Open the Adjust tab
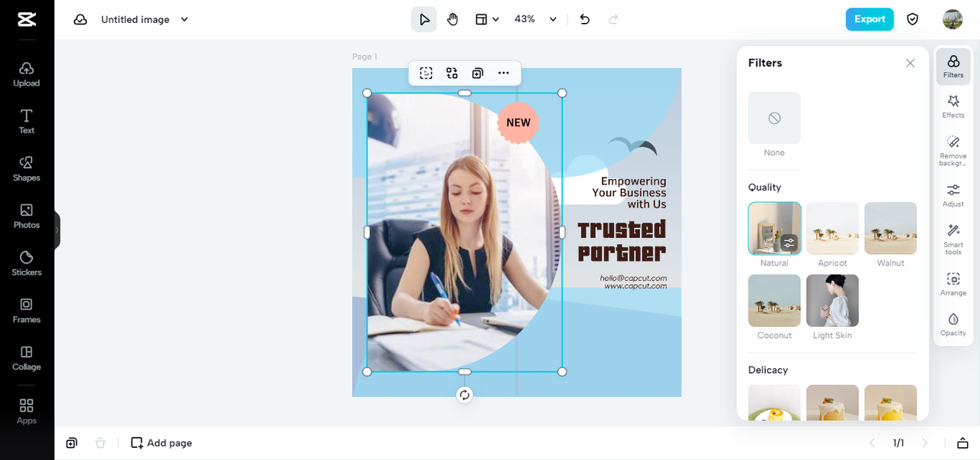 click(x=953, y=195)
